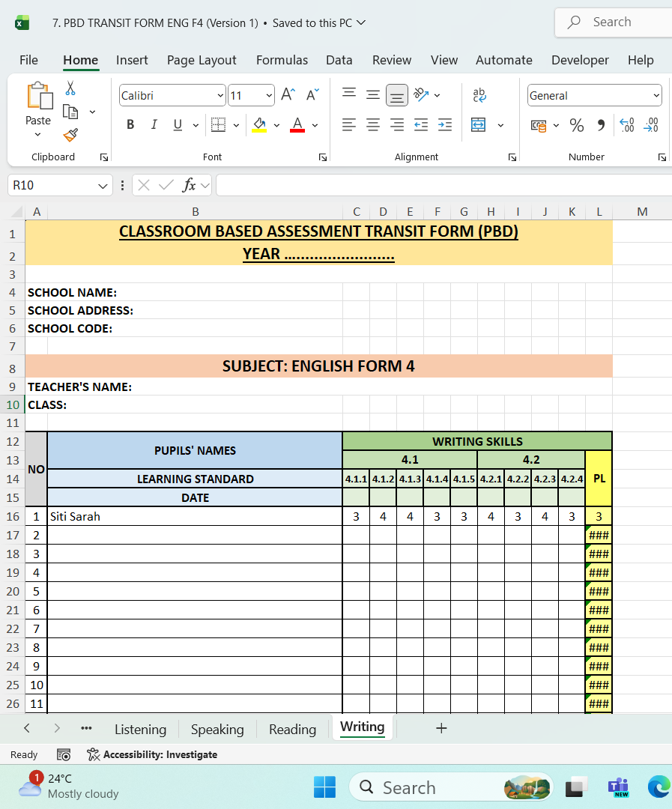Click the Increase Indent icon
672x809 pixels.
click(445, 125)
